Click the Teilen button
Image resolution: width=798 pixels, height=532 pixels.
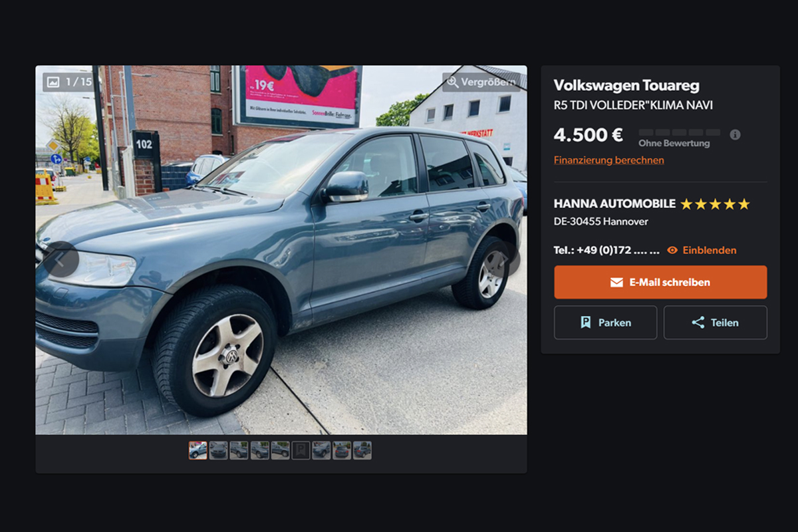click(x=716, y=323)
